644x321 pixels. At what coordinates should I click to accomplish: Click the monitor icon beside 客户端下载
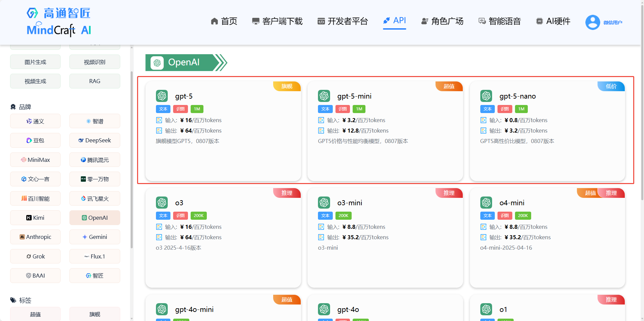[x=256, y=21]
